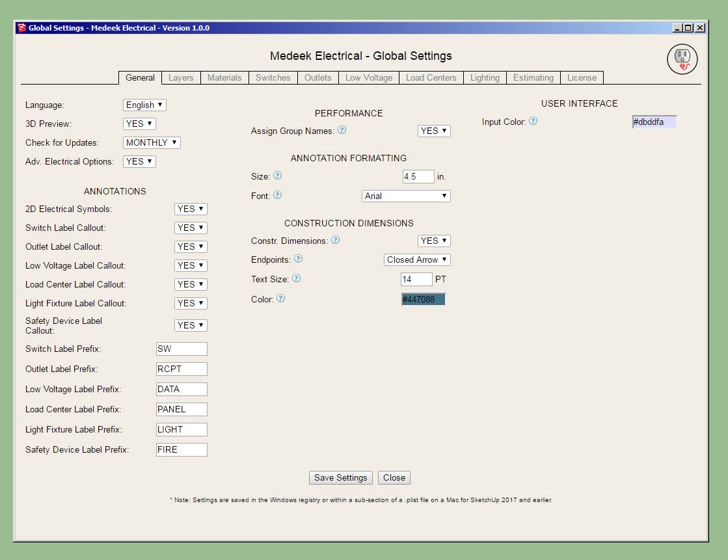Screen dimensions: 728x560
Task: Open the Load Center Label Callout dropdown
Action: point(191,284)
